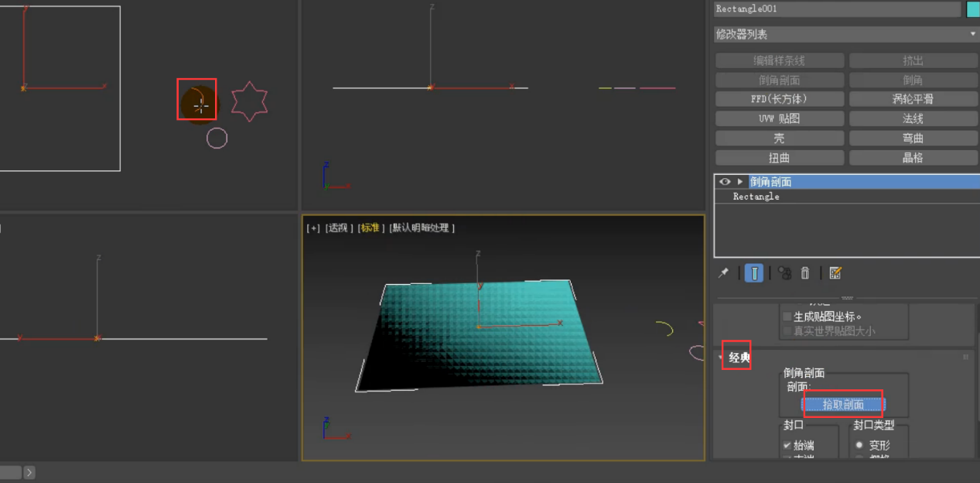Uncheck 始端 cap checkbox
980x483 pixels.
[x=787, y=445]
